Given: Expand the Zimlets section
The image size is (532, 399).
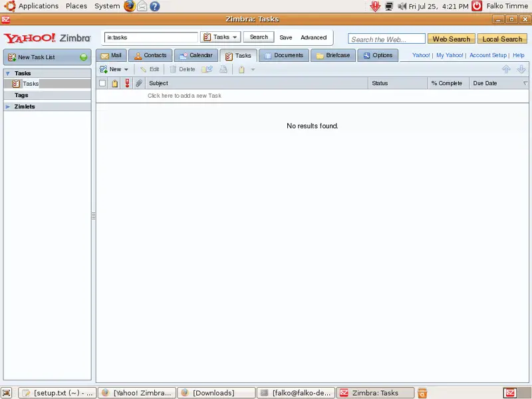Looking at the screenshot, I should click(x=8, y=106).
